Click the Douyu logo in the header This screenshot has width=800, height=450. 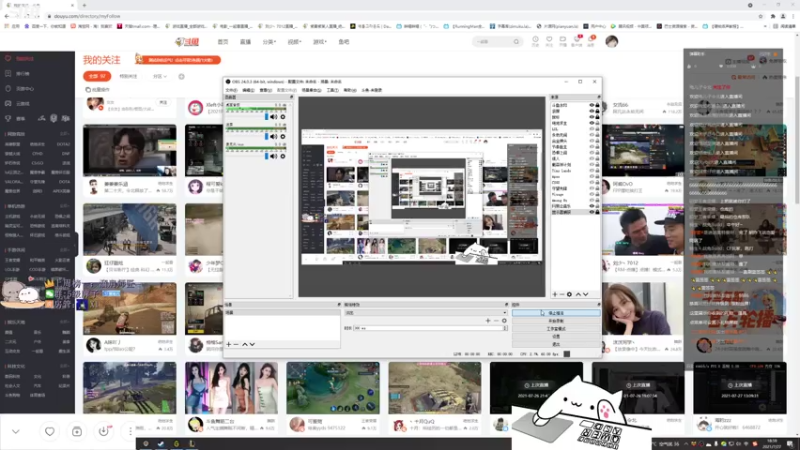coord(187,42)
